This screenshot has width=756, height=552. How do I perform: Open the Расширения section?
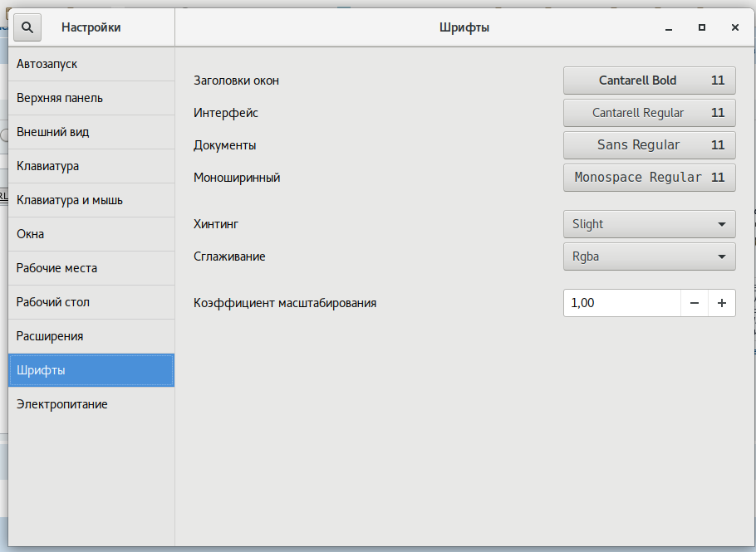point(91,336)
